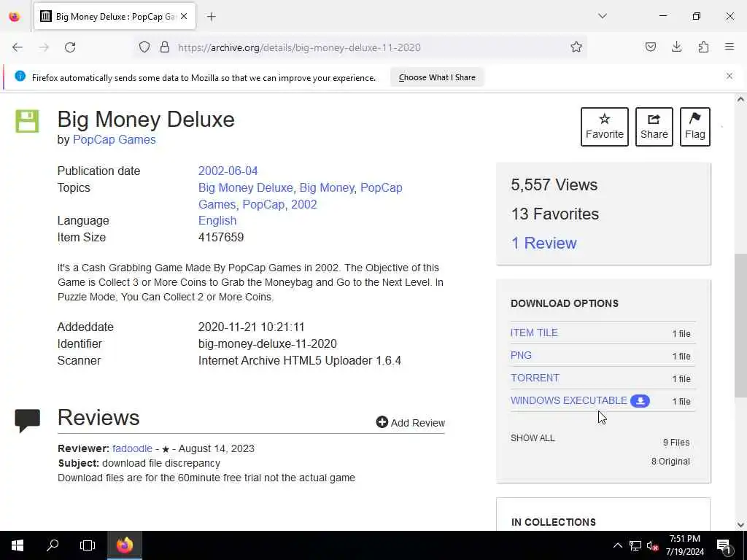The width and height of the screenshot is (747, 560).
Task: Open Windows taskbar search
Action: coord(53,545)
